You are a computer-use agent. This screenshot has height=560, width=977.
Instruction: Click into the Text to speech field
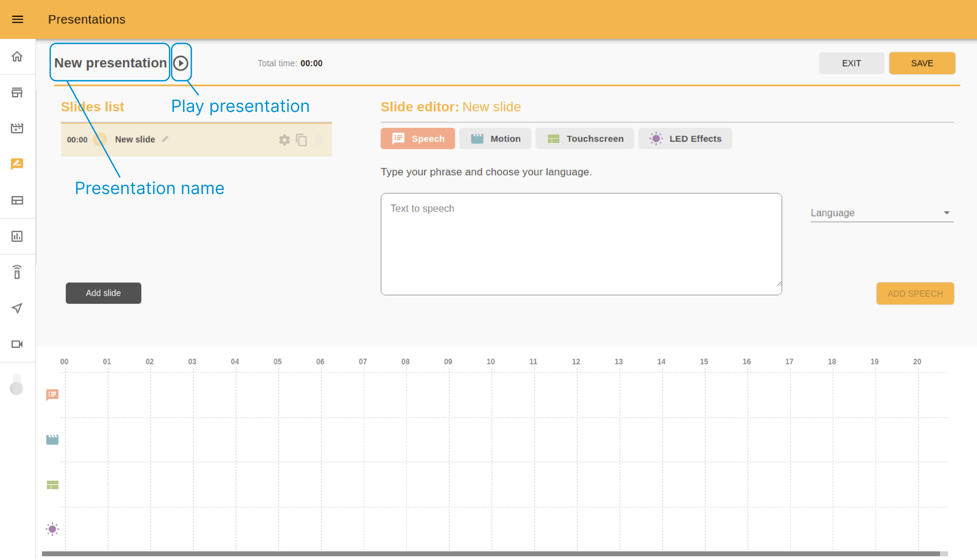click(581, 244)
